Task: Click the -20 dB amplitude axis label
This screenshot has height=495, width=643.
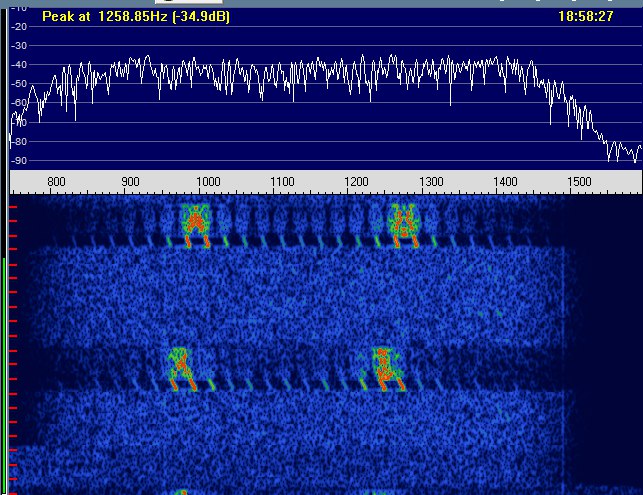Action: click(x=18, y=27)
